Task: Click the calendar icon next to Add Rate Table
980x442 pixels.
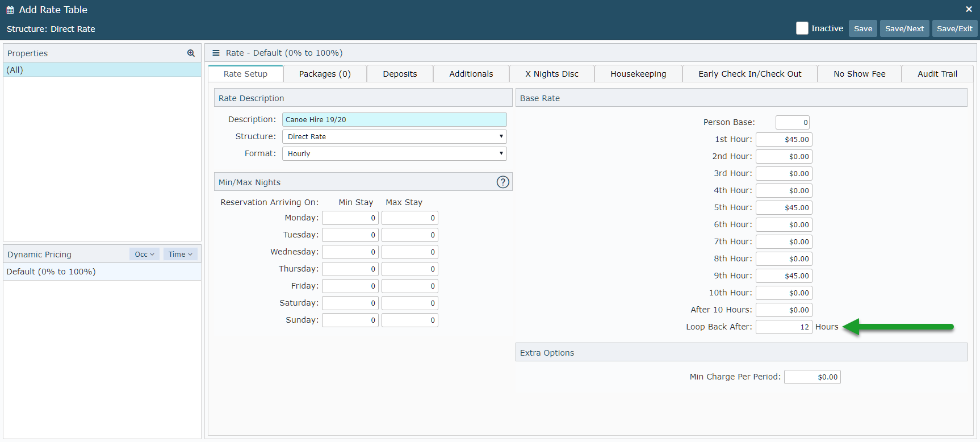Action: point(10,10)
